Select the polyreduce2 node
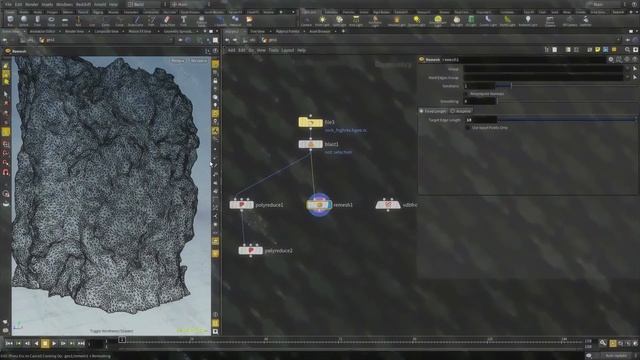The image size is (640, 360). [250, 250]
